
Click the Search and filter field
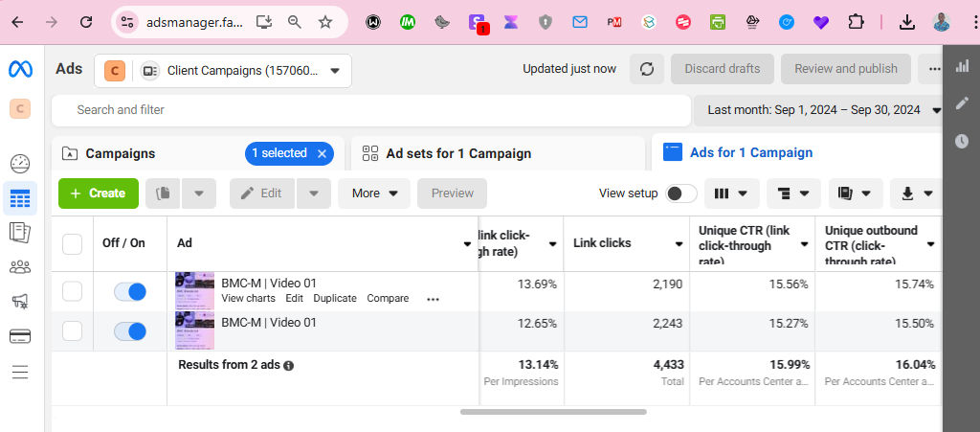tap(371, 110)
